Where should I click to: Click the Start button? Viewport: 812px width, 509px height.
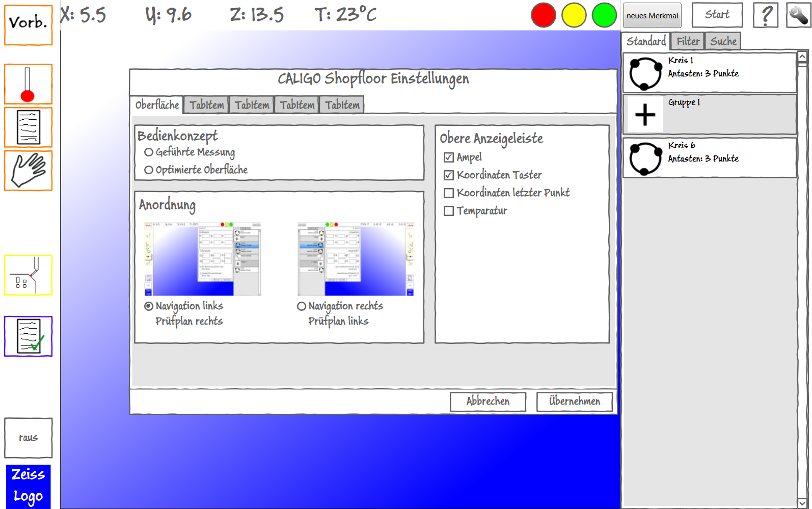pyautogui.click(x=717, y=15)
